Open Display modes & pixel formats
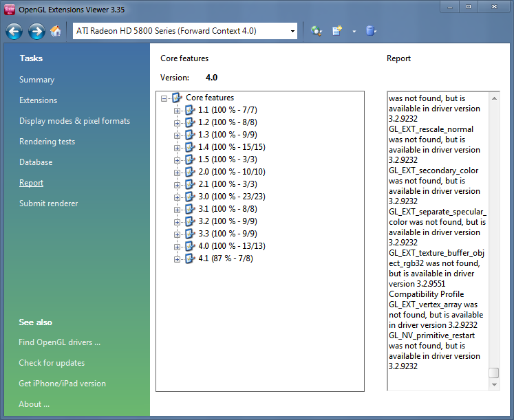The width and height of the screenshot is (514, 420). click(x=75, y=121)
